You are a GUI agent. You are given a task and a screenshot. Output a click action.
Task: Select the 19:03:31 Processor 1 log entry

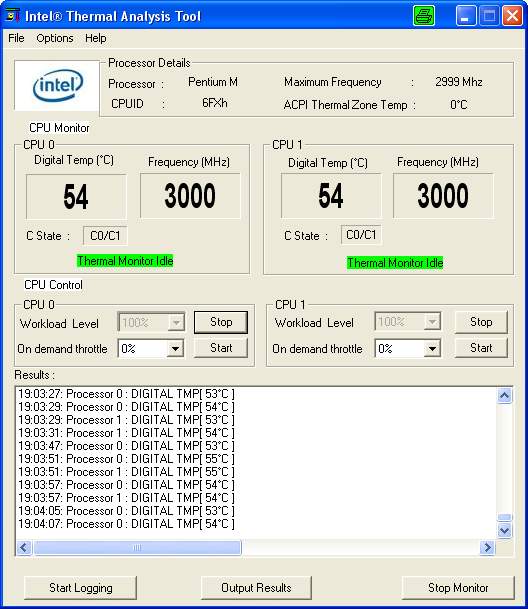coord(126,433)
